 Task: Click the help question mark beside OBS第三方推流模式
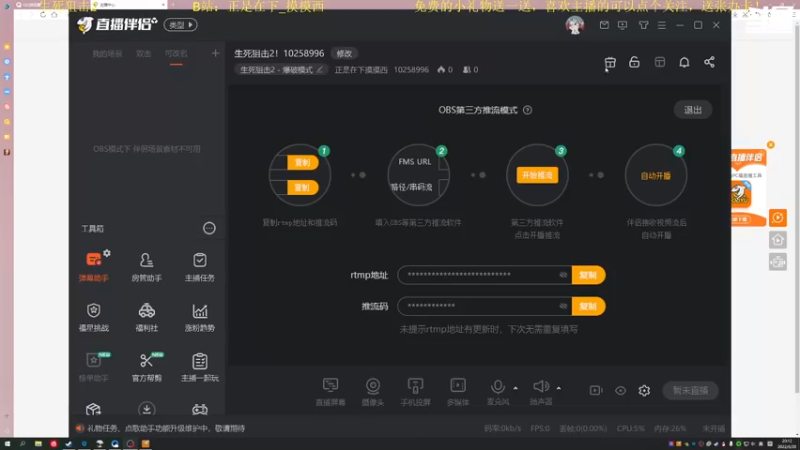528,110
